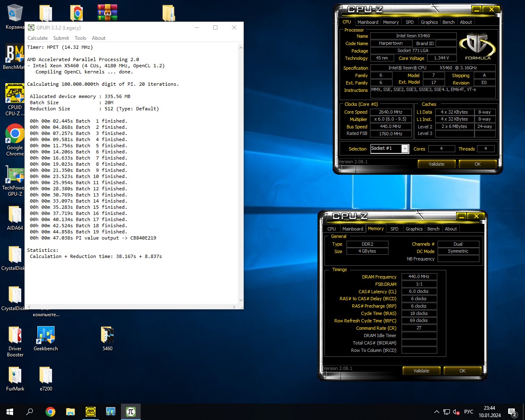
Task: Select SPD tab in upper CPU-Z window
Action: point(409,22)
